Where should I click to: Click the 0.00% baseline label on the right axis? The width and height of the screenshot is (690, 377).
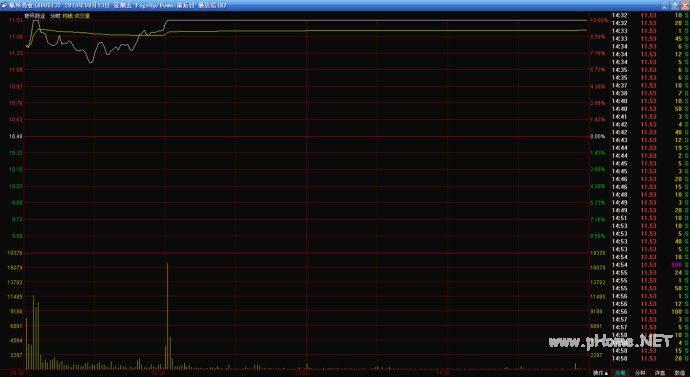pos(598,136)
